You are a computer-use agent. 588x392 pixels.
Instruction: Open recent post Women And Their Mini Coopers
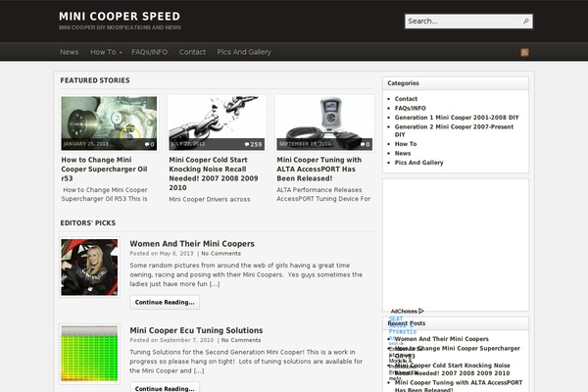click(441, 339)
